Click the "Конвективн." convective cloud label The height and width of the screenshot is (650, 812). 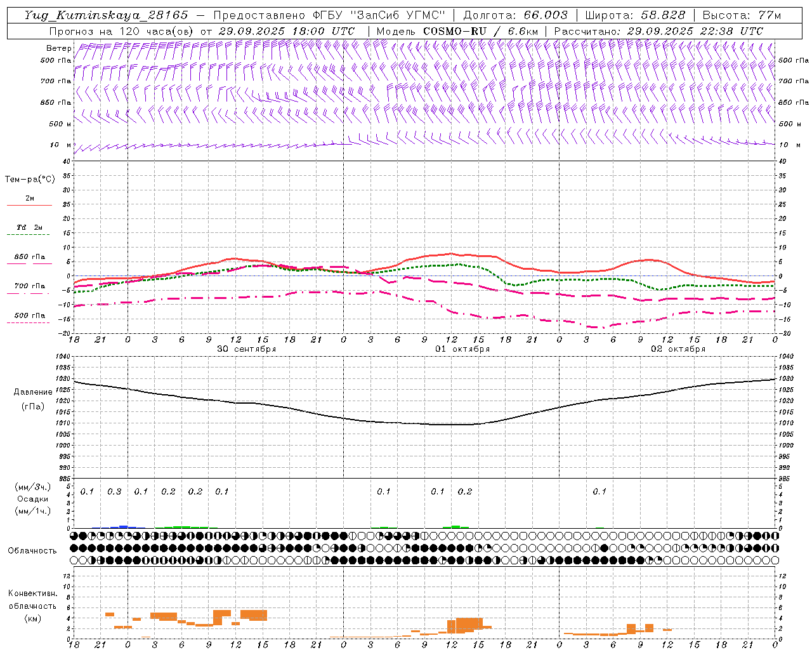point(32,594)
